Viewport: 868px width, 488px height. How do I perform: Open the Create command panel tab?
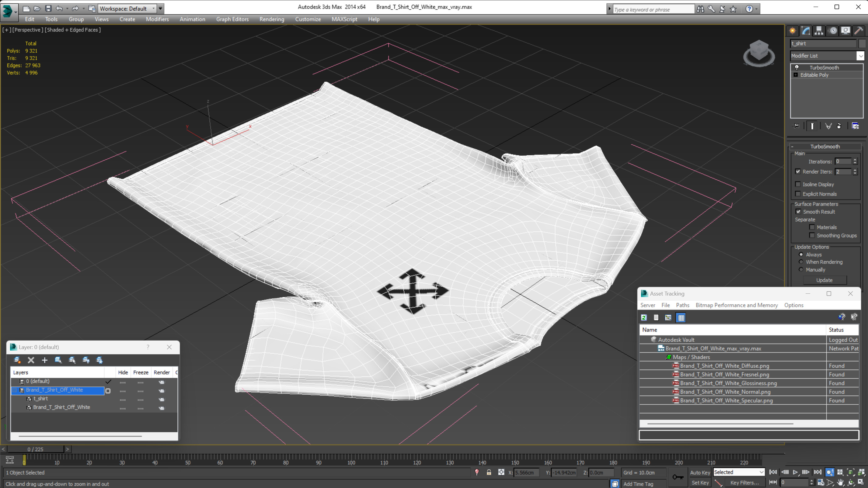coord(793,31)
